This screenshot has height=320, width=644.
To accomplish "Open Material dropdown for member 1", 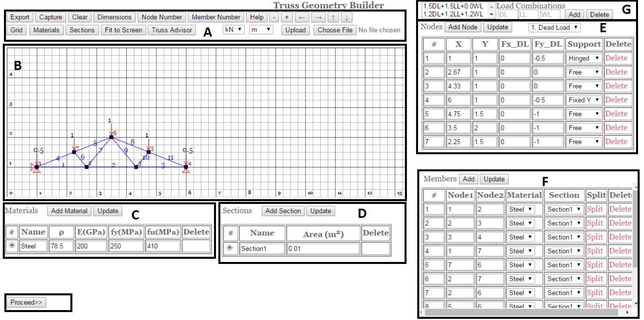I will 520,209.
